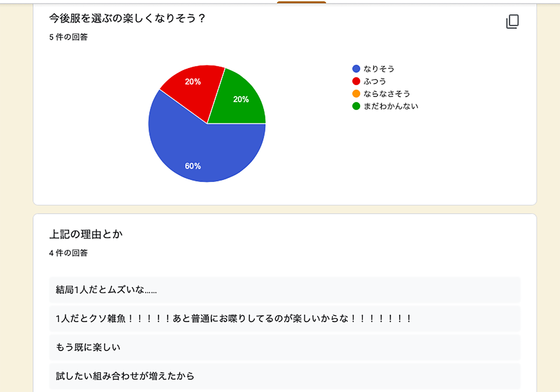The height and width of the screenshot is (392, 560).
Task: Click the response starting with 1人だとクソ雑魚
Action: coord(233,318)
